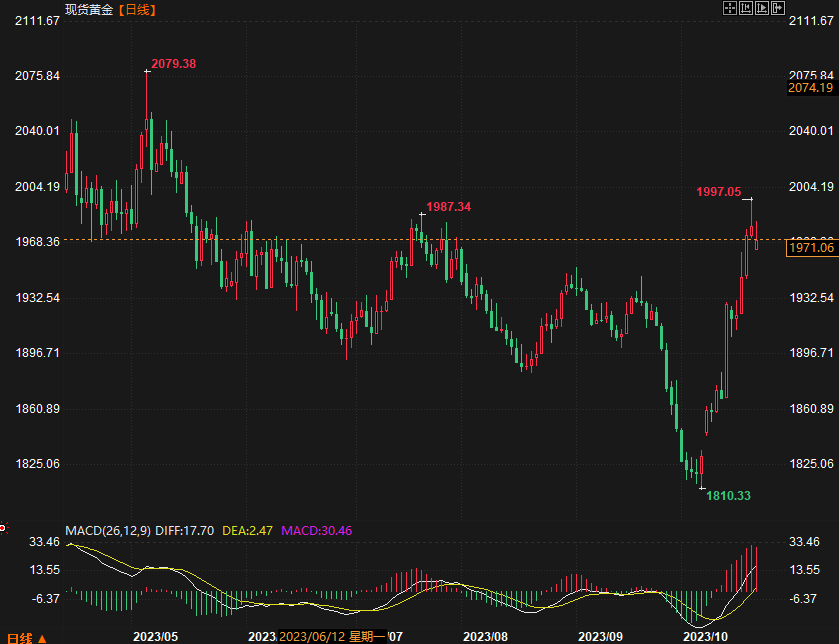Click the exit arrow icon at top right
This screenshot has height=644, width=839.
point(777,8)
